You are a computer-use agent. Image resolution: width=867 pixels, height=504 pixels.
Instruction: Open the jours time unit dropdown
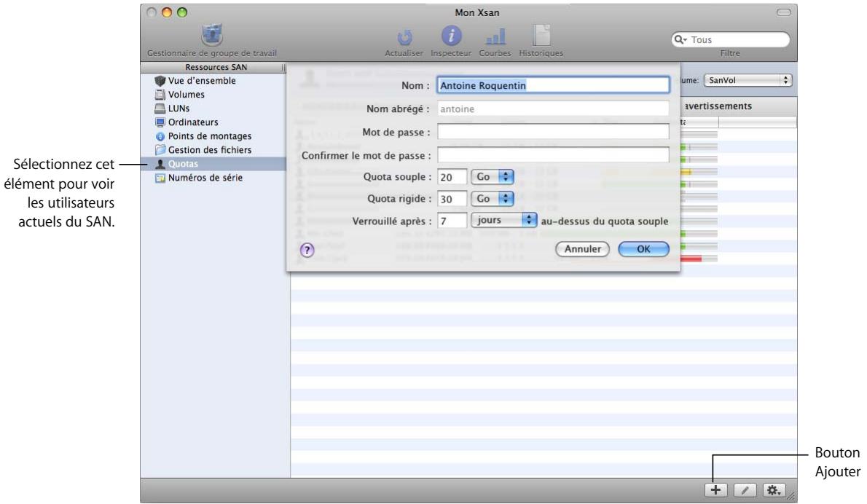pyautogui.click(x=503, y=220)
